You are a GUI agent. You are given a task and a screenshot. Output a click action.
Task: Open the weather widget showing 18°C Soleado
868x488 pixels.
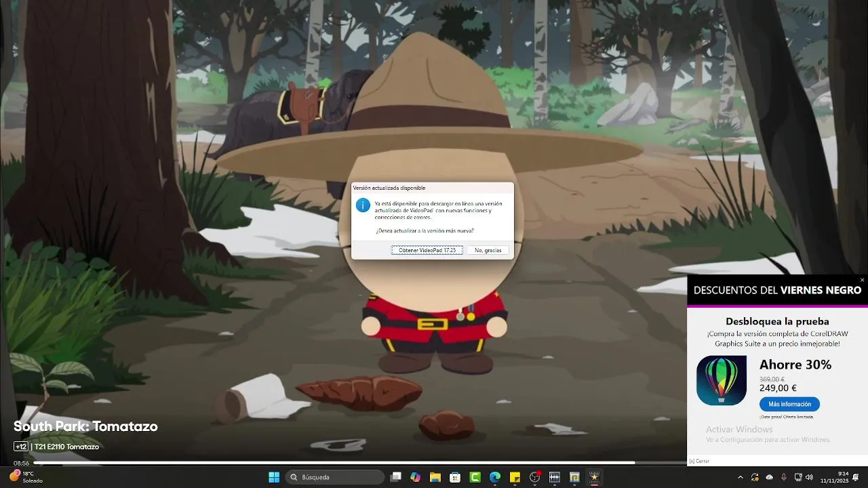26,477
